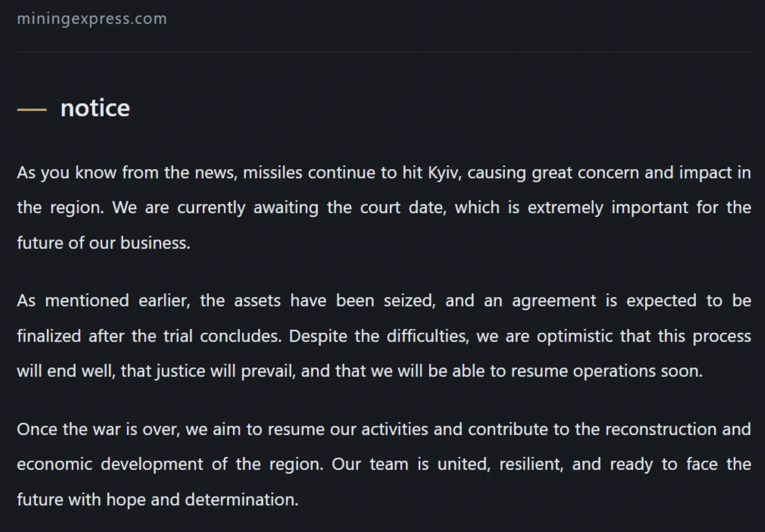Click the word "agreement" in second paragraph
The height and width of the screenshot is (532, 765).
click(554, 301)
